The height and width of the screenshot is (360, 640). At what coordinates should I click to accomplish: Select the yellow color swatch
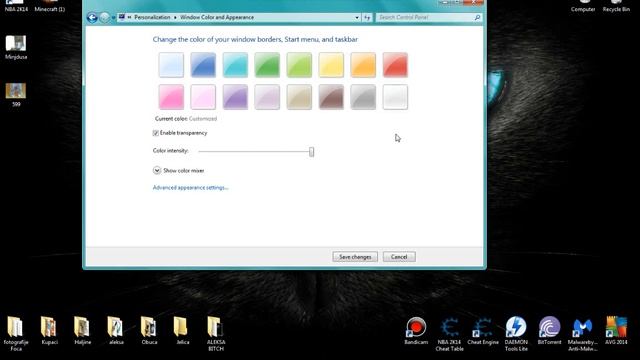[331, 65]
